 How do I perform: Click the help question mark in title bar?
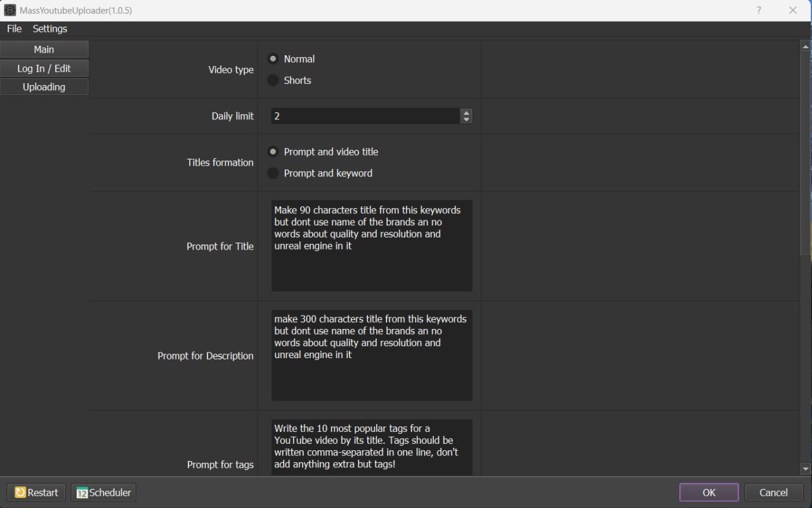[x=759, y=10]
